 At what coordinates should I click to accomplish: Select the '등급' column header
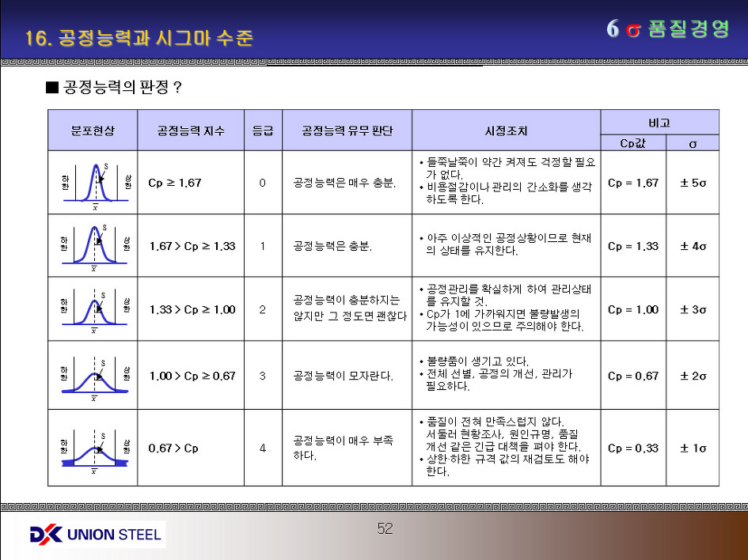tap(263, 131)
